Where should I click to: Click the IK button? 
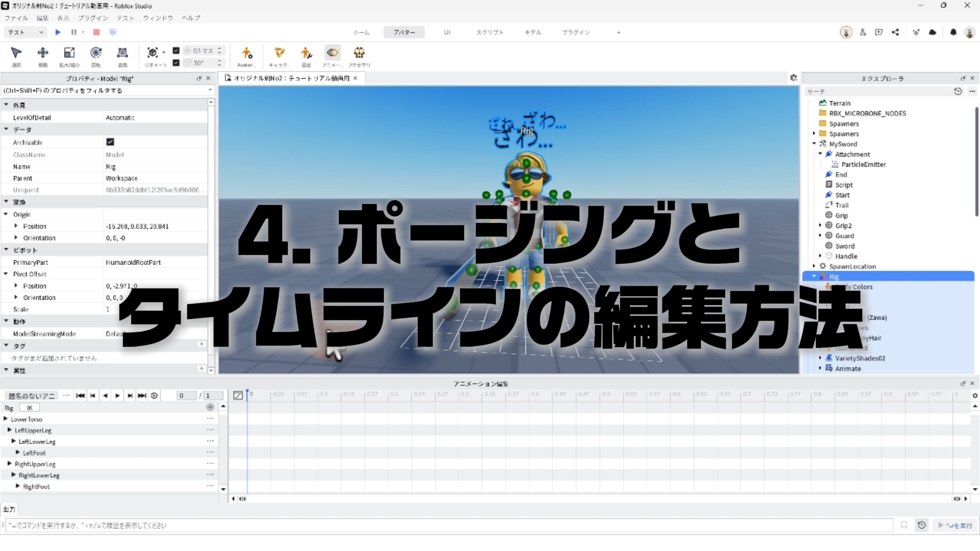pos(30,408)
